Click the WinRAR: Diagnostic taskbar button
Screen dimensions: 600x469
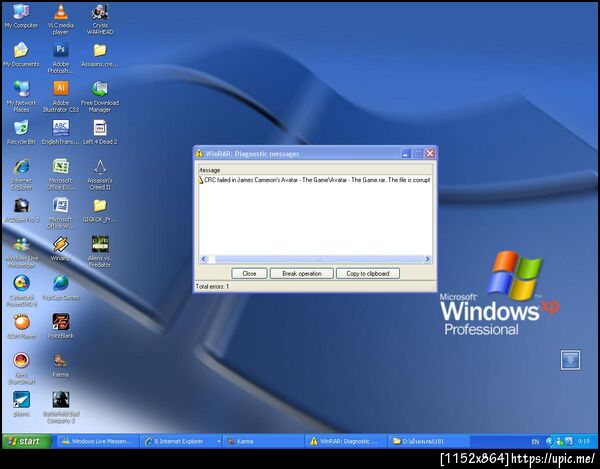point(346,441)
